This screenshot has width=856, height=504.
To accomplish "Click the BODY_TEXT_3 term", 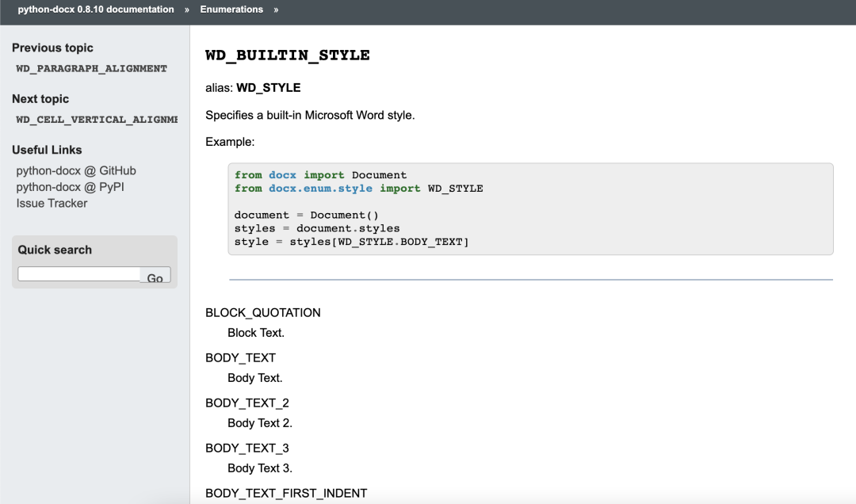I will coord(246,449).
